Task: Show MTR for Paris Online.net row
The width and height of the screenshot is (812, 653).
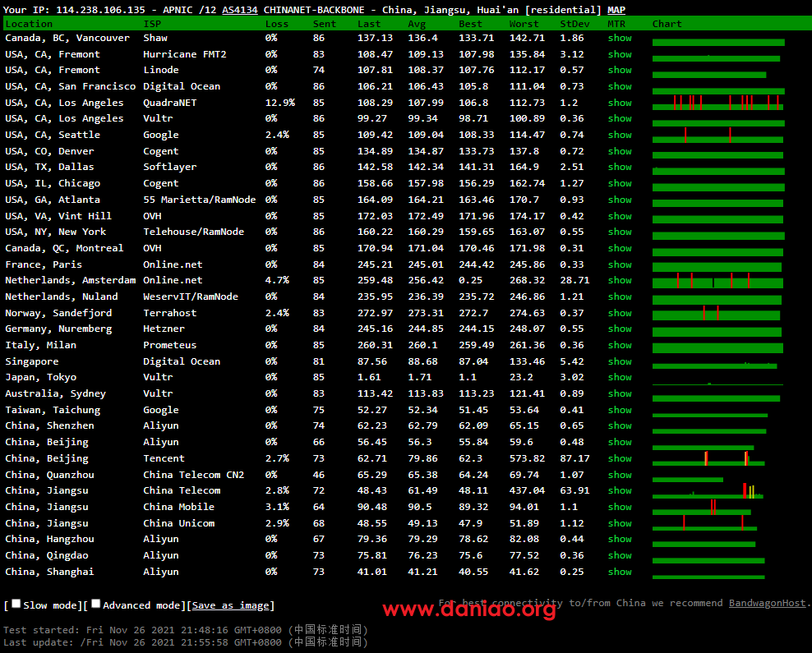Action: click(620, 265)
